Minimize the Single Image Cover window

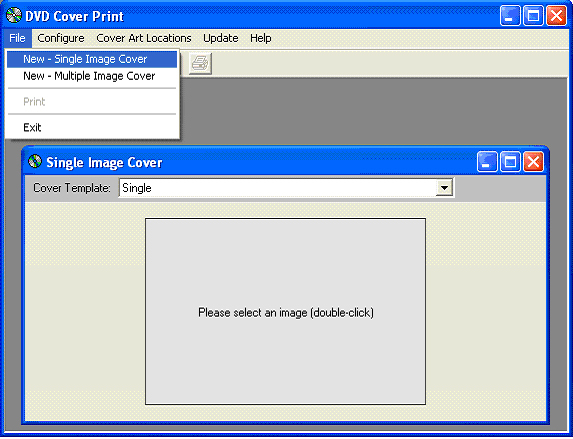[x=487, y=162]
